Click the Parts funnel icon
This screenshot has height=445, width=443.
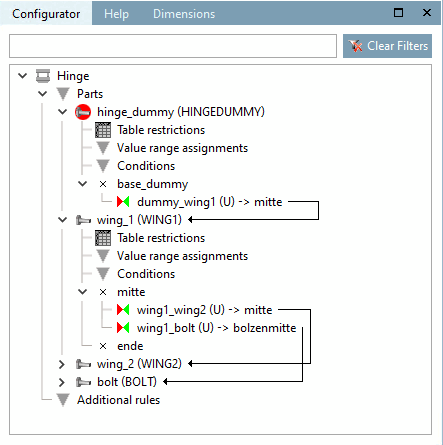[x=63, y=94]
